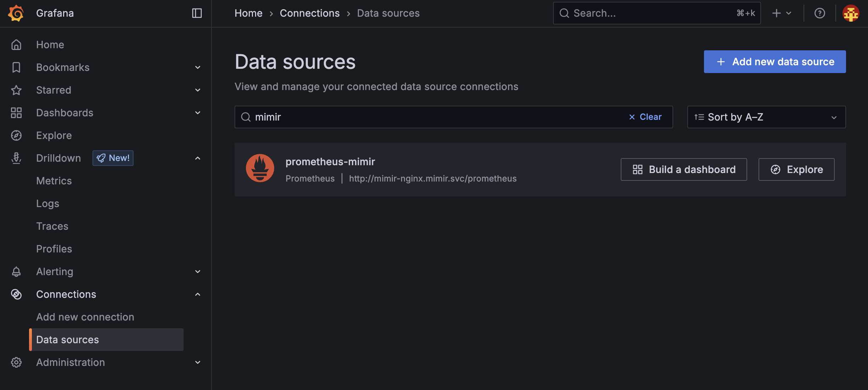Click the Explore compass icon in sidebar

tap(16, 135)
